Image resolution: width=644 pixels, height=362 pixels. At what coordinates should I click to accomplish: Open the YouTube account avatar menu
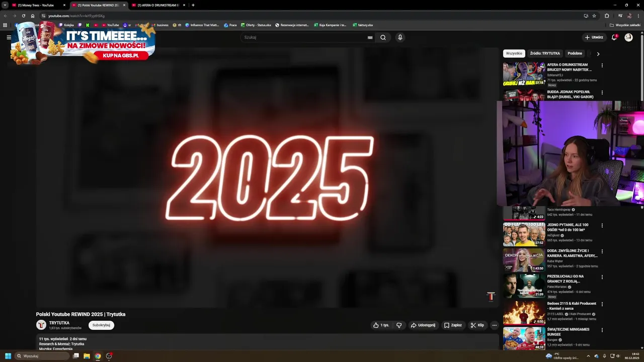point(628,37)
